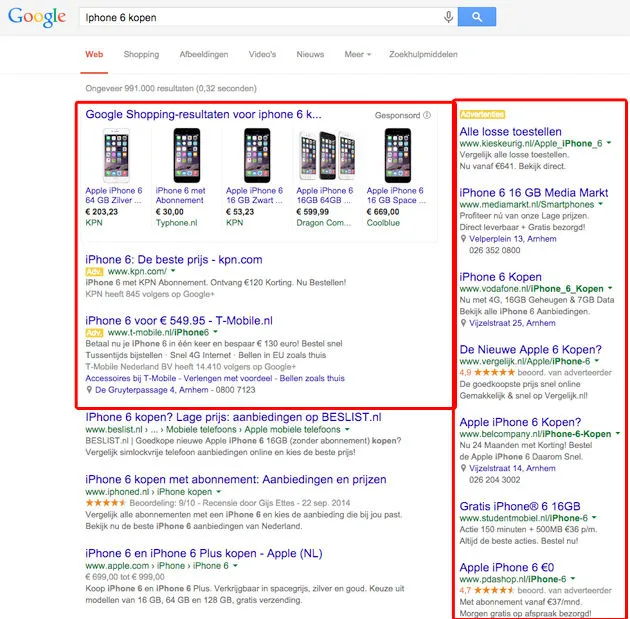The height and width of the screenshot is (619, 630).
Task: Open 'iPhone 6 16 GB Media Markt' ad
Action: pyautogui.click(x=534, y=193)
